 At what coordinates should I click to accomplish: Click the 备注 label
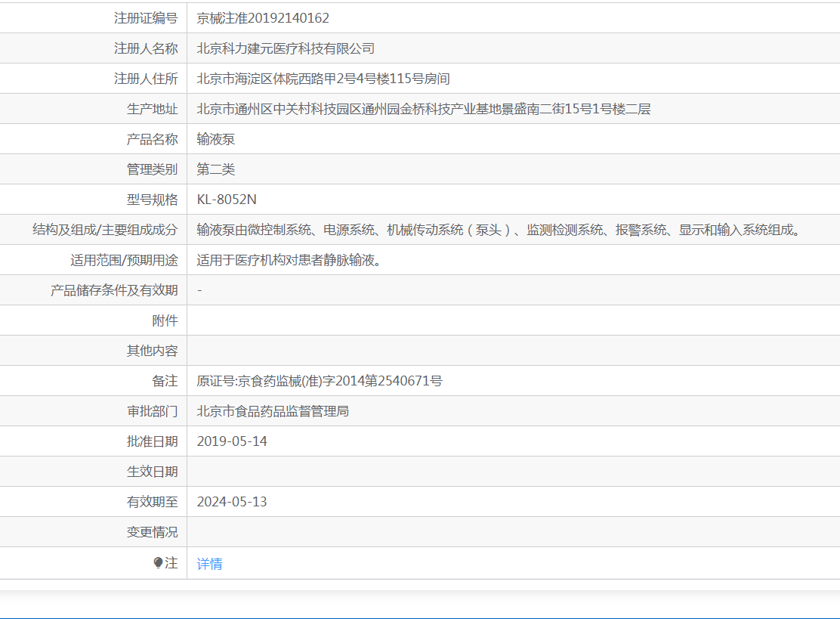click(x=165, y=381)
